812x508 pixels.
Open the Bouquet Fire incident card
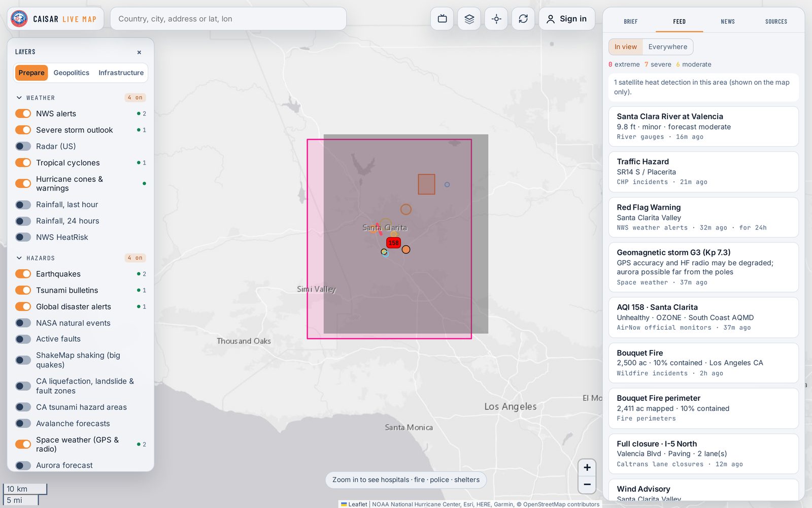click(x=703, y=363)
